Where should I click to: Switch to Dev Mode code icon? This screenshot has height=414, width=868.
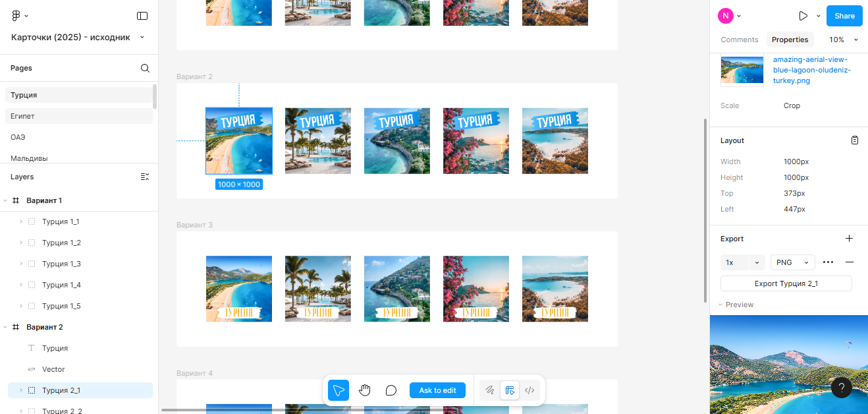click(529, 390)
